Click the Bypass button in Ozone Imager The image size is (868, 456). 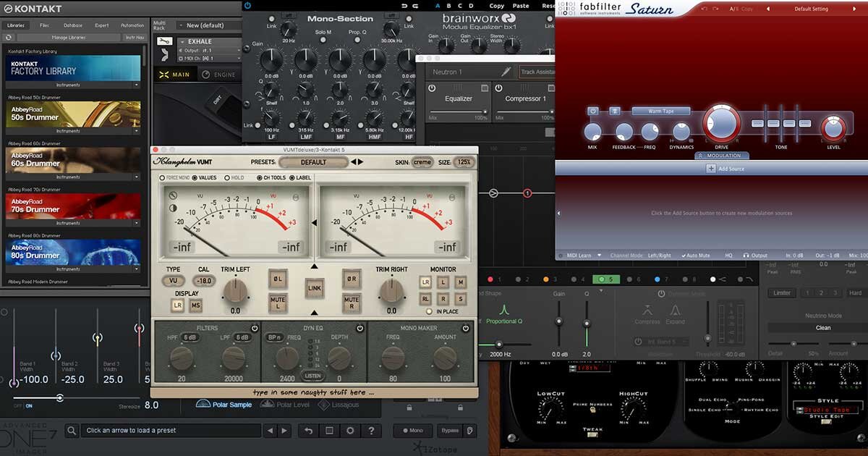[449, 431]
